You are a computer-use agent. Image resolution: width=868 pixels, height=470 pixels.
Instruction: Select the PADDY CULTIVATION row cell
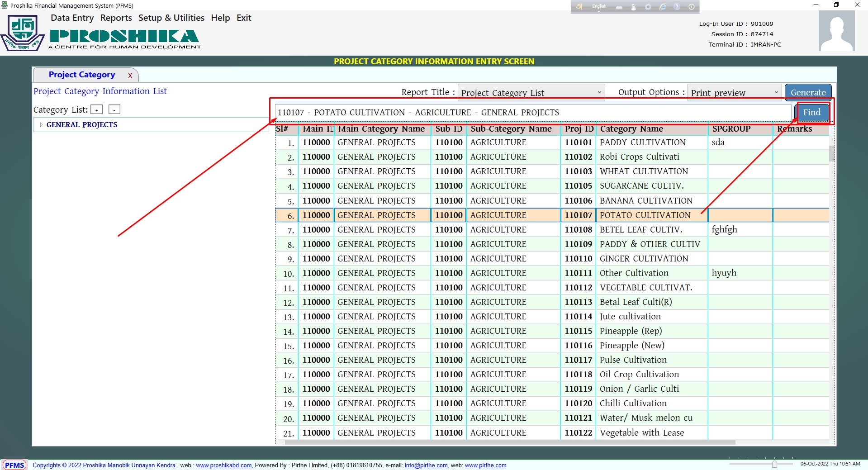point(652,142)
